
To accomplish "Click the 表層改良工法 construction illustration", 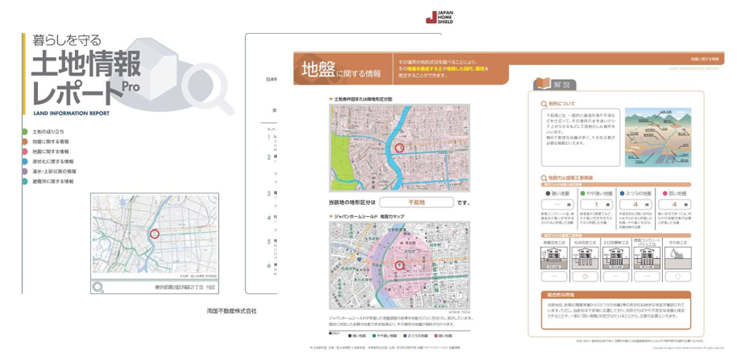I will tap(553, 258).
